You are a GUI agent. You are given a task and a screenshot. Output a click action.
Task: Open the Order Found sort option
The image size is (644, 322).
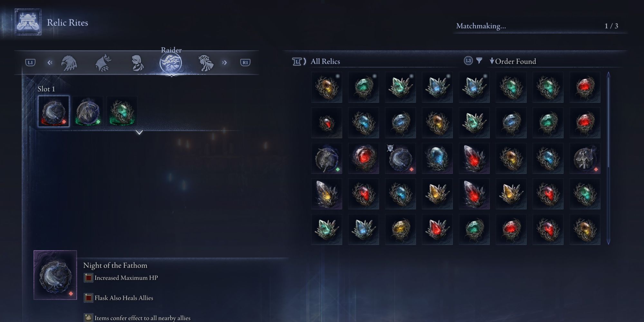[x=513, y=61]
